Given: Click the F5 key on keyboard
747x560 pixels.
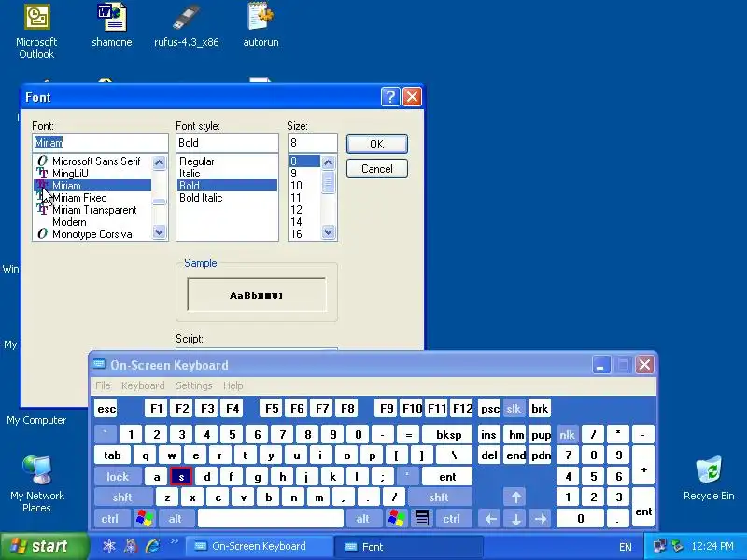Looking at the screenshot, I should tap(272, 408).
